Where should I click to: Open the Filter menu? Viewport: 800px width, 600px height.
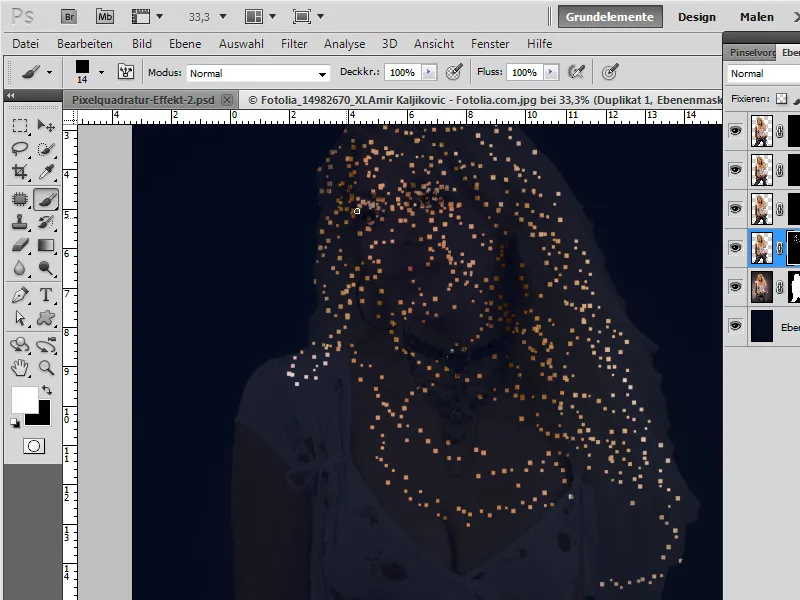coord(294,44)
